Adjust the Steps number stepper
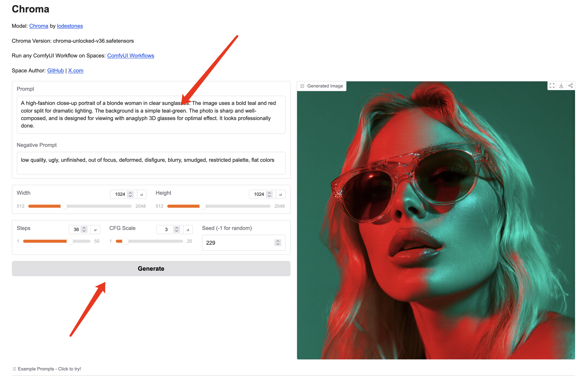This screenshot has height=376, width=588. 84,229
